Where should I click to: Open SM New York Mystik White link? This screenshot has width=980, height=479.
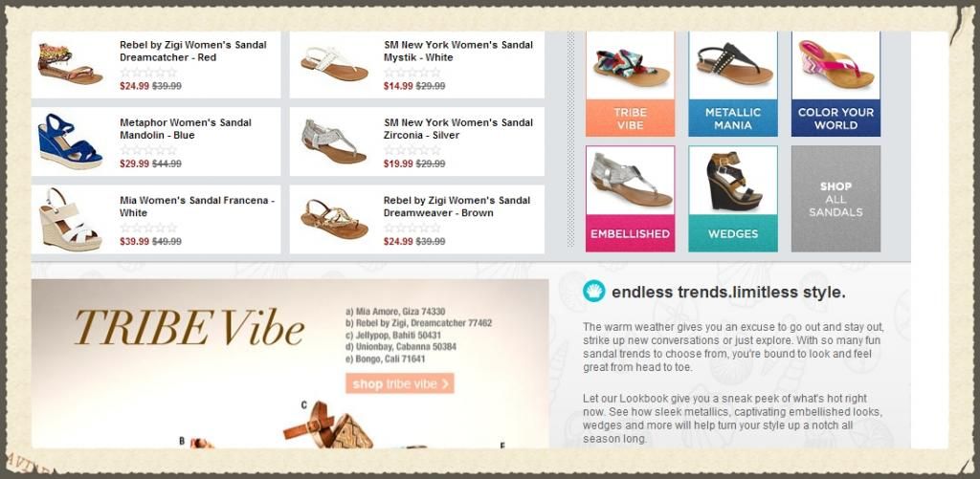458,52
